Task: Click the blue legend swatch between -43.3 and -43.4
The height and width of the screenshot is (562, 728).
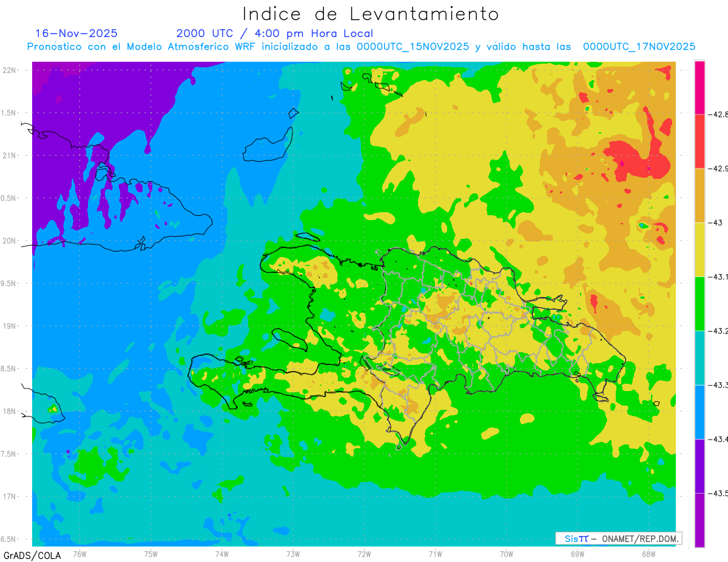Action: click(699, 412)
